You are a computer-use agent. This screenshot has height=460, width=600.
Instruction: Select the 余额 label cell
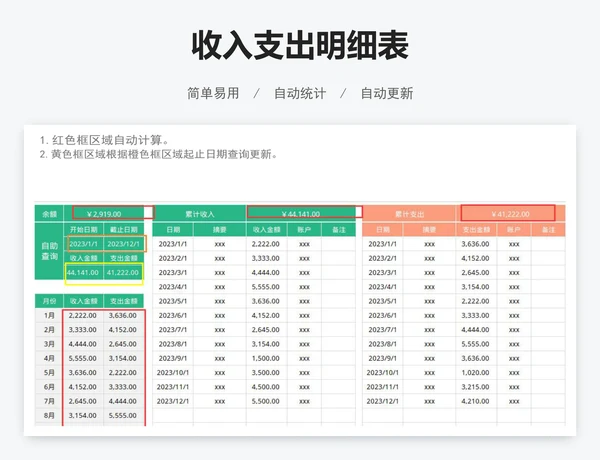tap(49, 214)
